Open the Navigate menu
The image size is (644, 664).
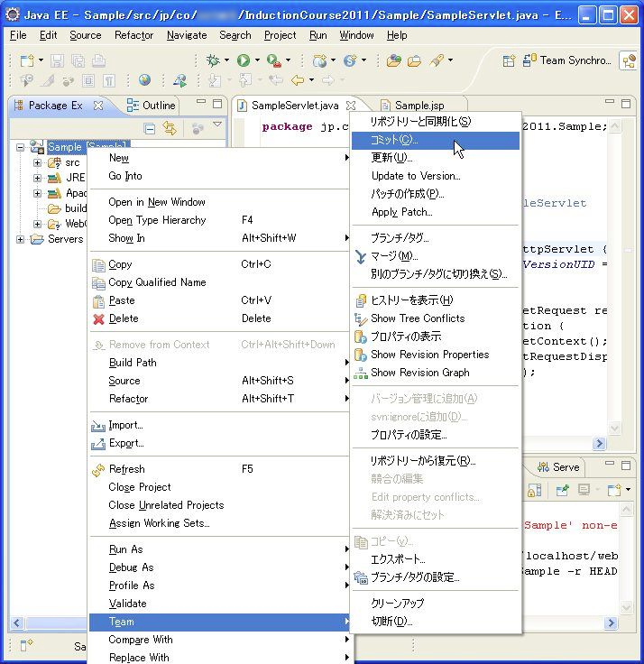187,35
